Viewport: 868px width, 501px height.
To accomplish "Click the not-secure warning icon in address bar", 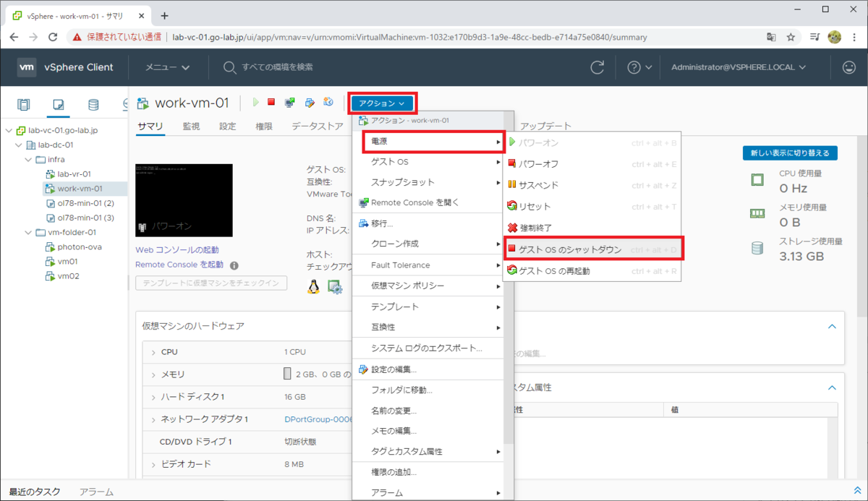I will point(77,37).
